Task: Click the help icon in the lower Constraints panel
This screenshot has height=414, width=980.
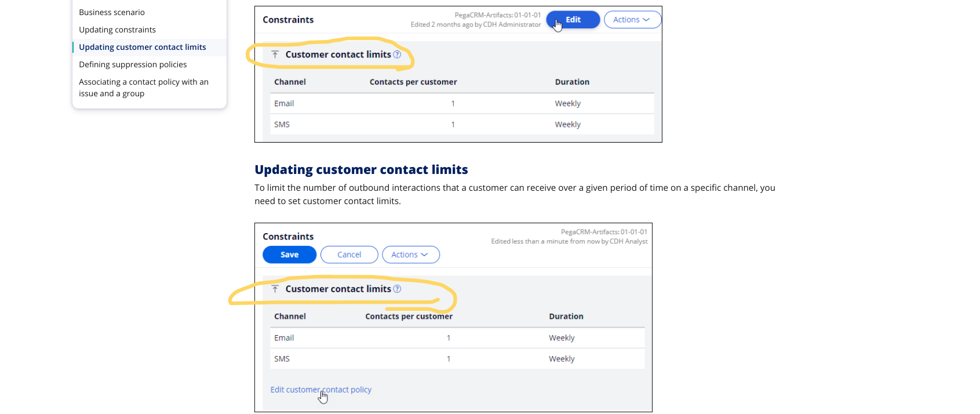Action: click(397, 289)
